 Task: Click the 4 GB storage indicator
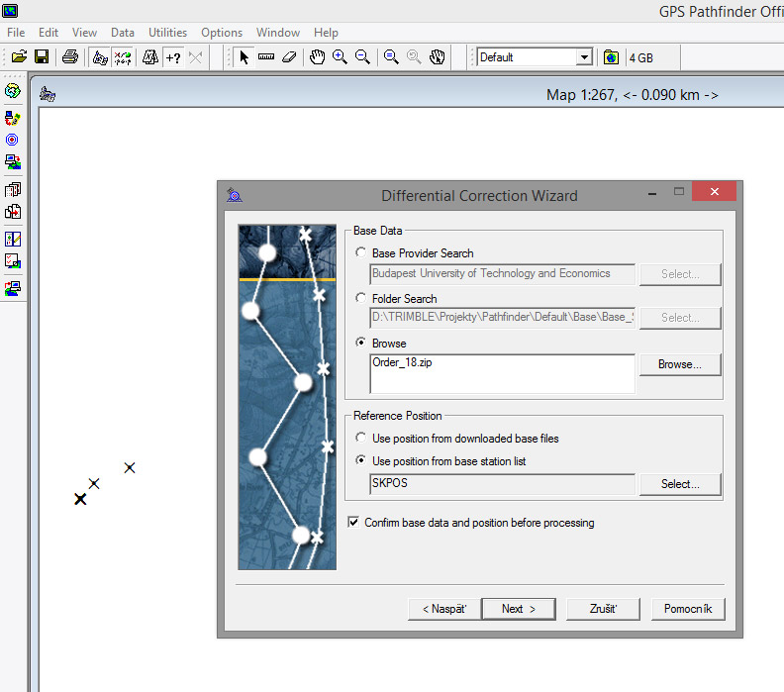pos(641,58)
